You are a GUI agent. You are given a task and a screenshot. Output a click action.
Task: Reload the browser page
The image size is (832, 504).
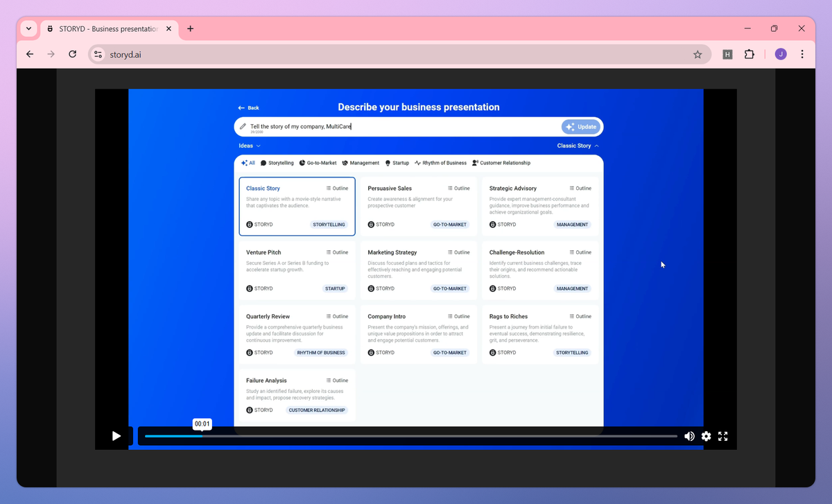[72, 54]
